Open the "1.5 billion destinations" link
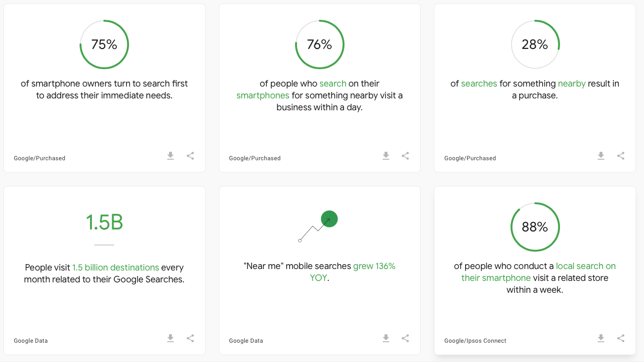The image size is (644, 362). click(x=116, y=268)
